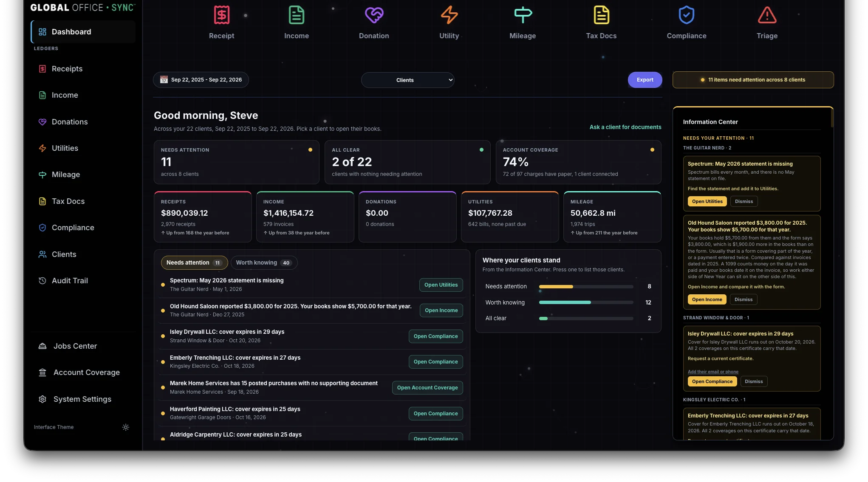868x482 pixels.
Task: Open the Receipt quick-add icon
Action: 221,15
